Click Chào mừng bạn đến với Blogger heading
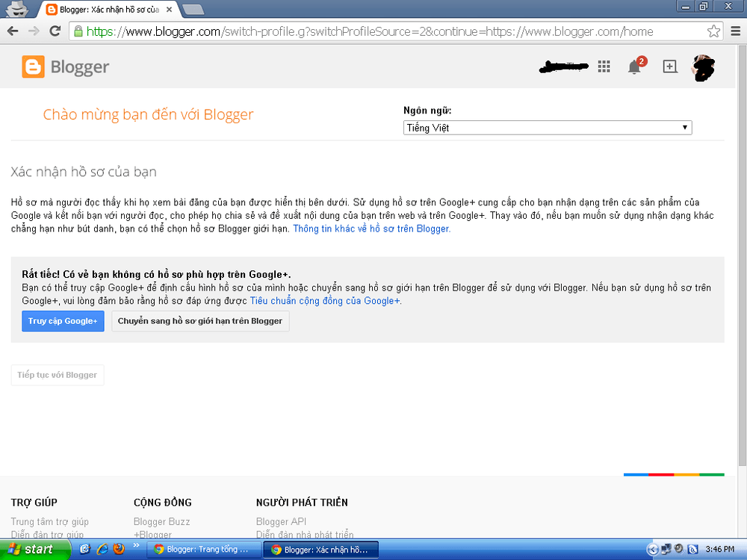 [x=148, y=115]
